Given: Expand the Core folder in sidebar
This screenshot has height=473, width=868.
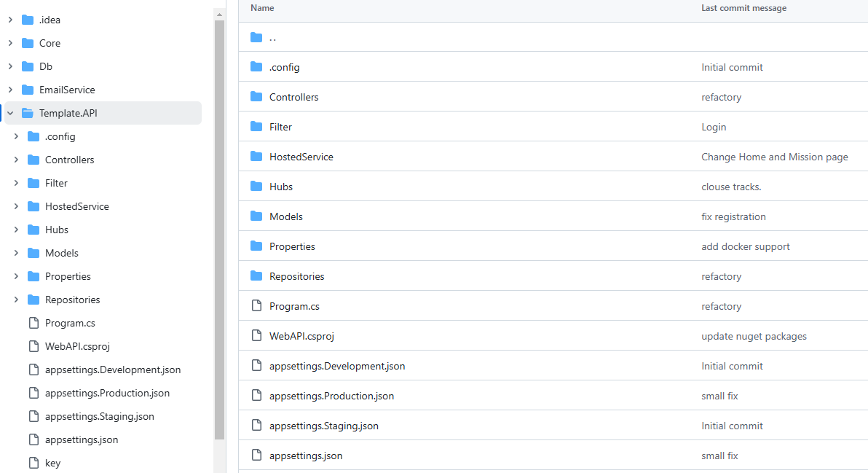Looking at the screenshot, I should point(10,43).
